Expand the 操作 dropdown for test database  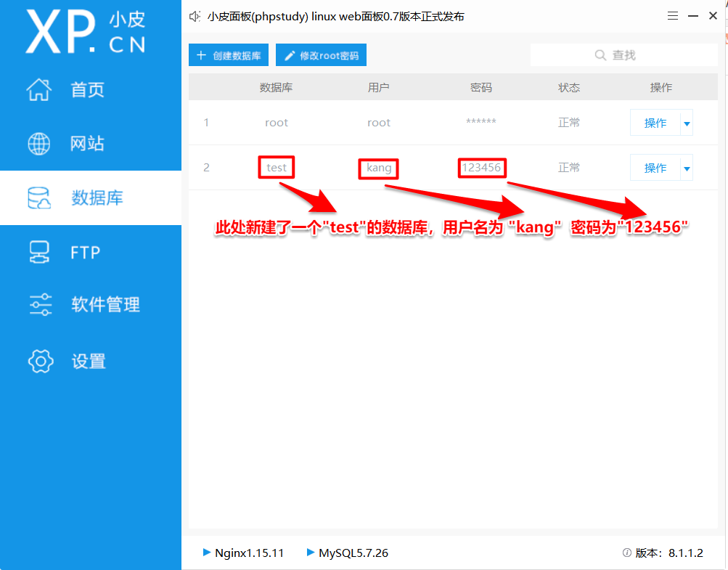[686, 168]
